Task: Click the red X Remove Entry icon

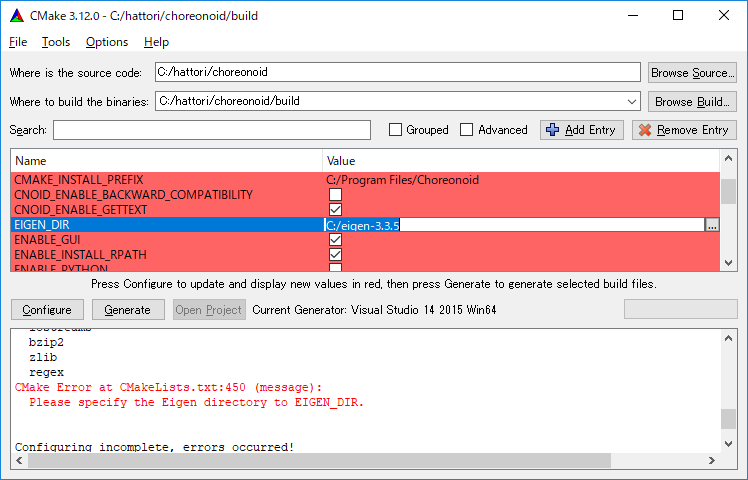Action: click(x=644, y=130)
